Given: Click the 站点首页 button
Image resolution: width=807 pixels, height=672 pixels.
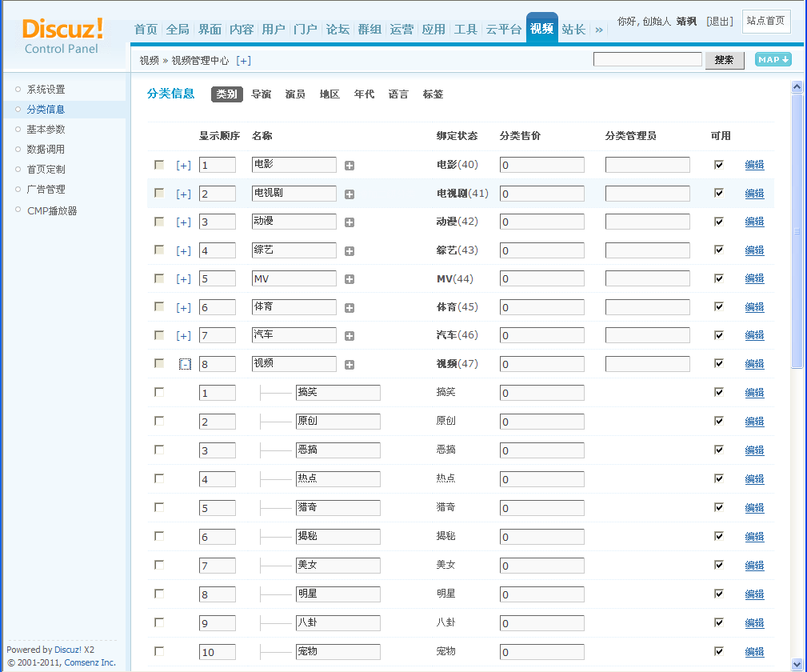Looking at the screenshot, I should point(766,21).
